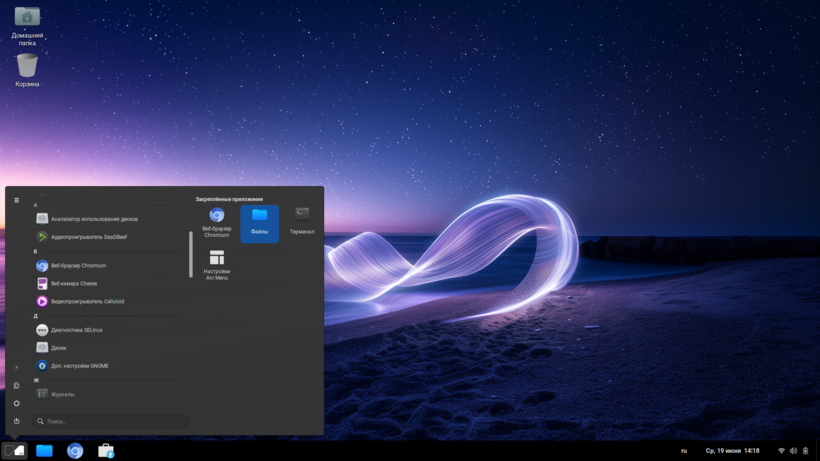Launch Анализатор использования дисков
This screenshot has height=461, width=820.
point(94,219)
